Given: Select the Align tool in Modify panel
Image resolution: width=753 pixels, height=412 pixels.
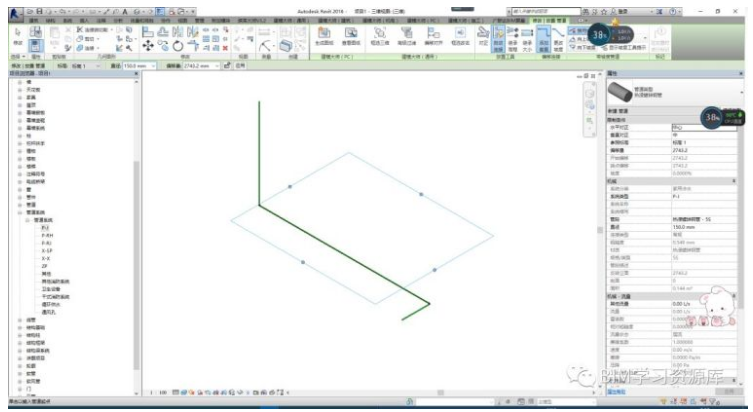Looking at the screenshot, I should pos(148,33).
